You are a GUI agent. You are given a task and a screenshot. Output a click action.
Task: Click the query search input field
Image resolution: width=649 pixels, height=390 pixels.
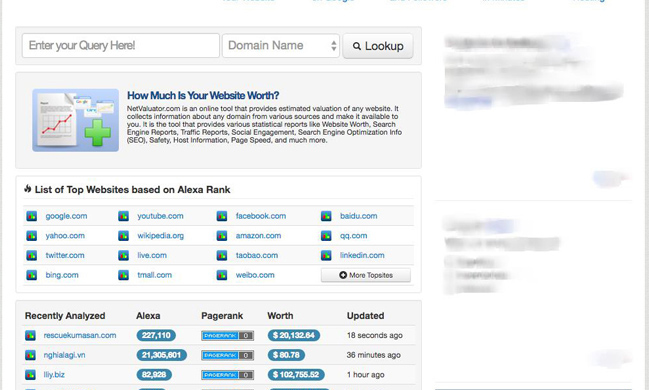point(120,46)
